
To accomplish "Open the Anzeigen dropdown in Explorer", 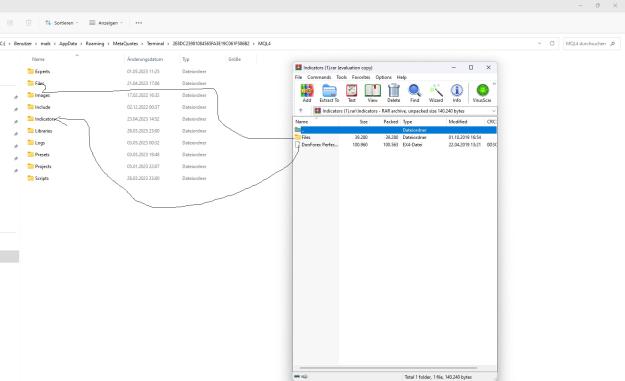I will (x=106, y=23).
